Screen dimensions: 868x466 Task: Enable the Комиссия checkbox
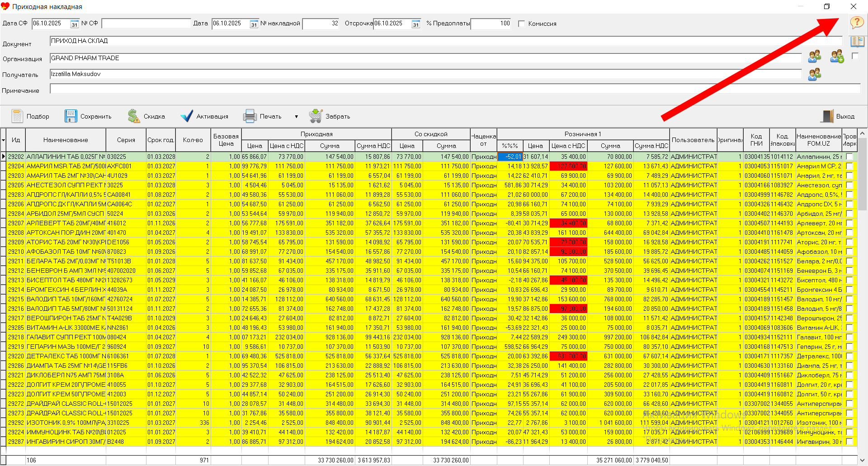pyautogui.click(x=522, y=24)
